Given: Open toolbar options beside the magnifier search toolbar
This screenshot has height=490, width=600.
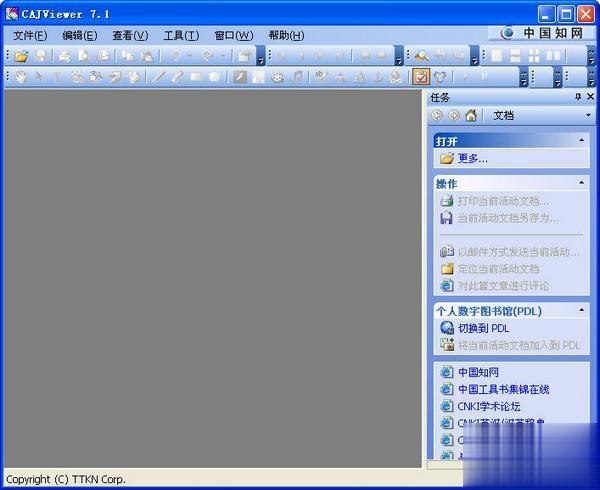Looking at the screenshot, I should [x=474, y=56].
